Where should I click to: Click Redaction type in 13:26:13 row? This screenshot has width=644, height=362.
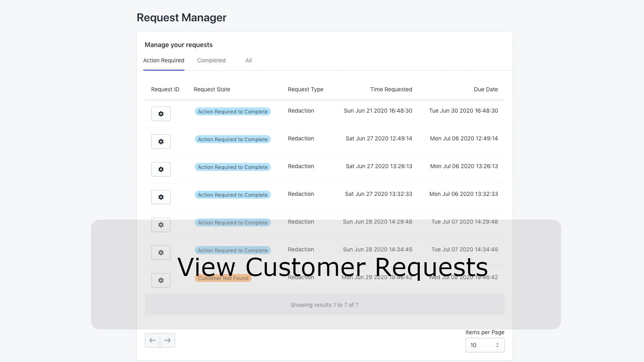(301, 166)
